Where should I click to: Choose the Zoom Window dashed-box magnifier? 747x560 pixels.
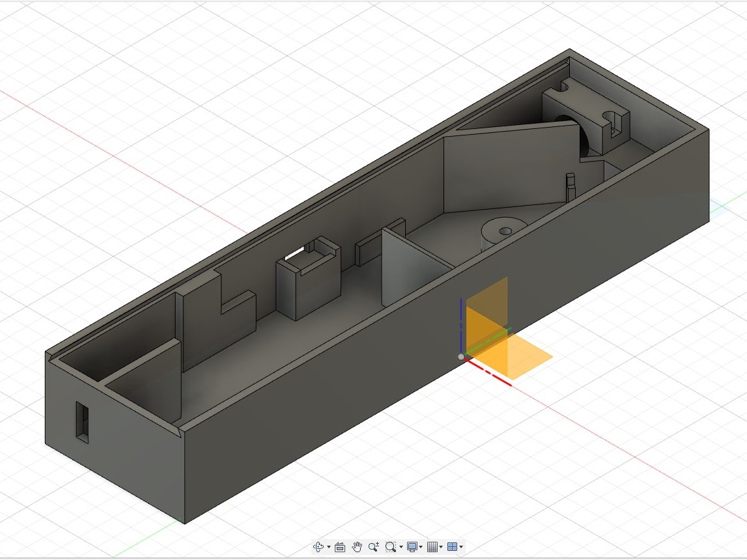390,547
